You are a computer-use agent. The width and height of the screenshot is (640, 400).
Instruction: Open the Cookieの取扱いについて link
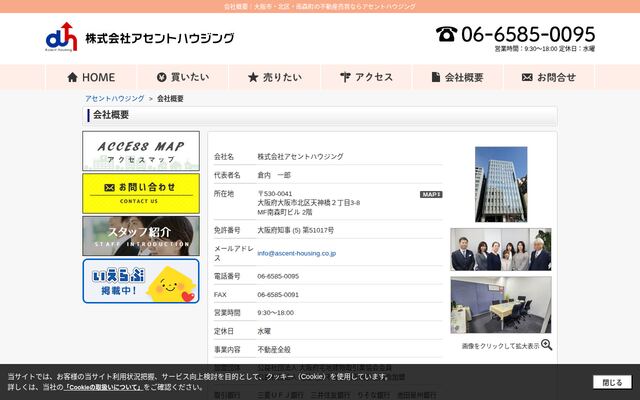(103, 387)
